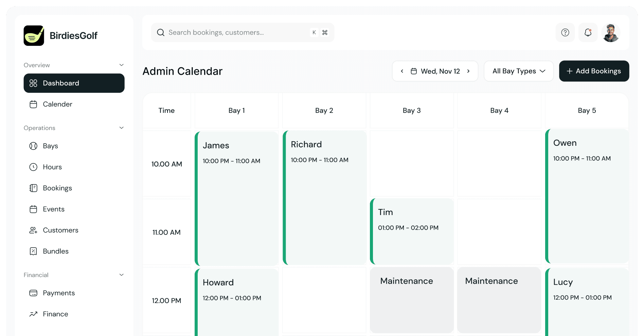Click the notification bell icon
Image resolution: width=644 pixels, height=336 pixels.
coord(588,32)
